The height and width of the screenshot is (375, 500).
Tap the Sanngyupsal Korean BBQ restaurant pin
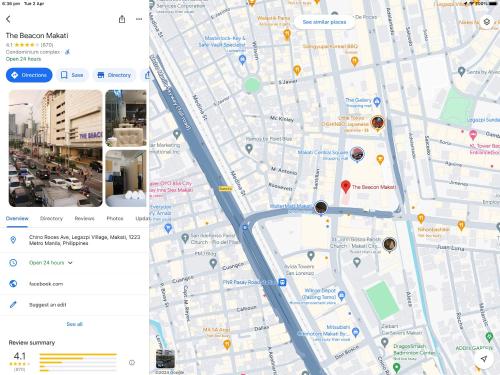tap(354, 61)
